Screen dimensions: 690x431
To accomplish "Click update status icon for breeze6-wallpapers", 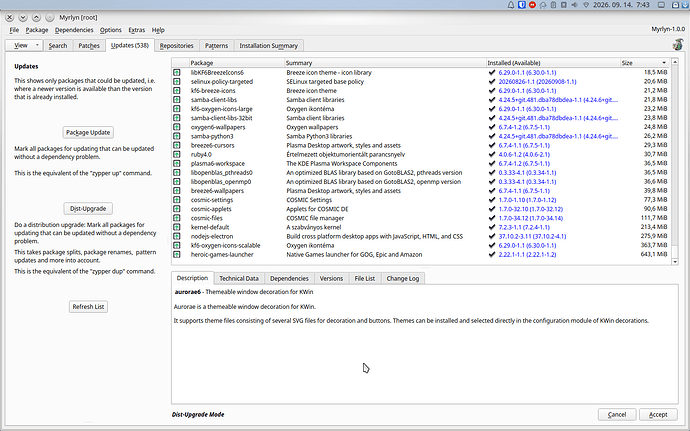I will 176,191.
